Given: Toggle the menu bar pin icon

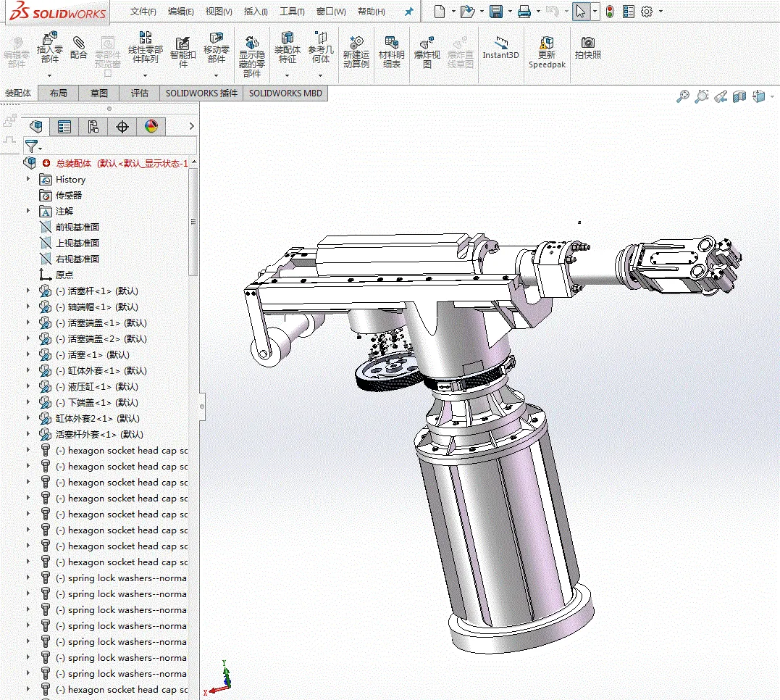Looking at the screenshot, I should 409,12.
